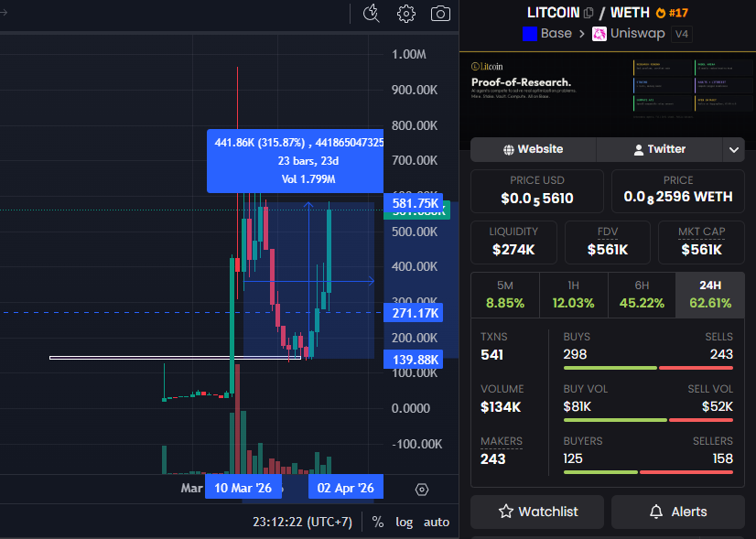This screenshot has height=539, width=756.
Task: Open the token Website link
Action: pyautogui.click(x=534, y=149)
